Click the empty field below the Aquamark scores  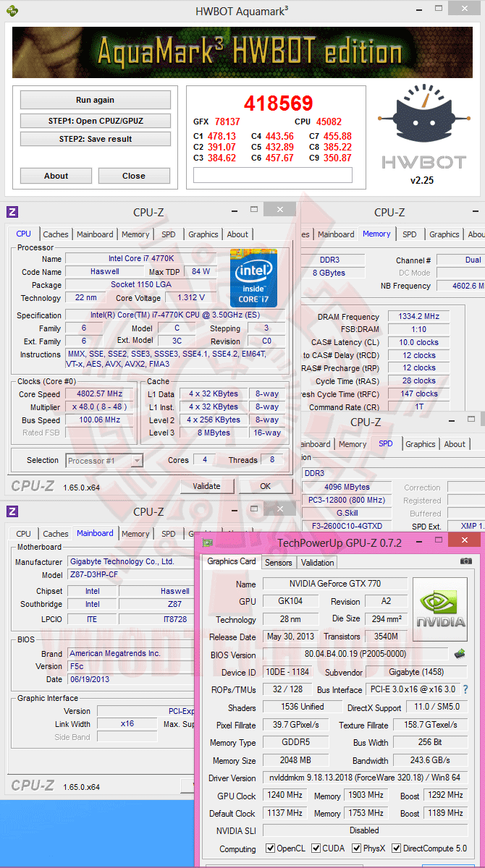[272, 175]
